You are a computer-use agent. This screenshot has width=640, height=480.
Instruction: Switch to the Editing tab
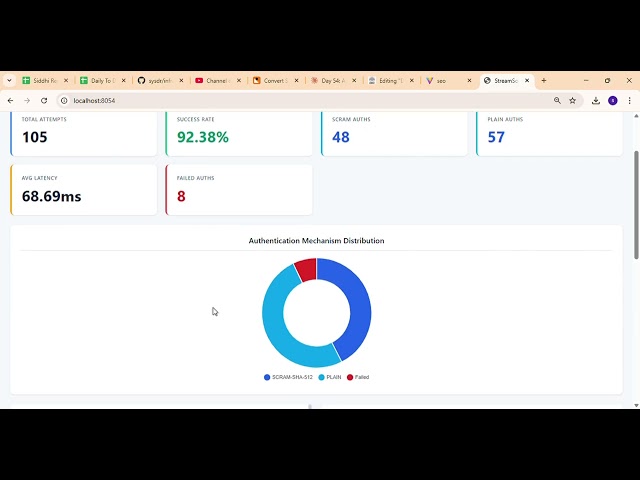[390, 81]
